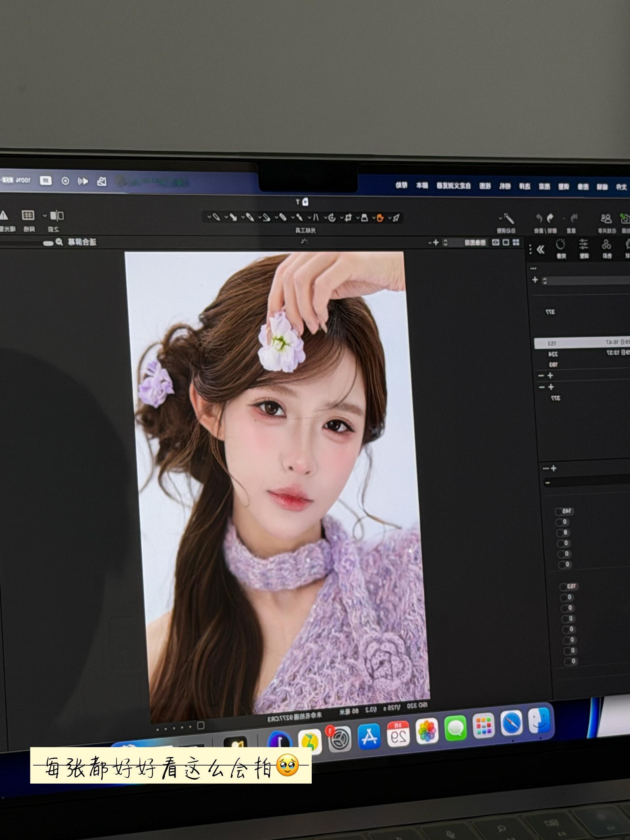Open the 帮助 (Help) menu
Screen dimensions: 630x840
[401, 185]
